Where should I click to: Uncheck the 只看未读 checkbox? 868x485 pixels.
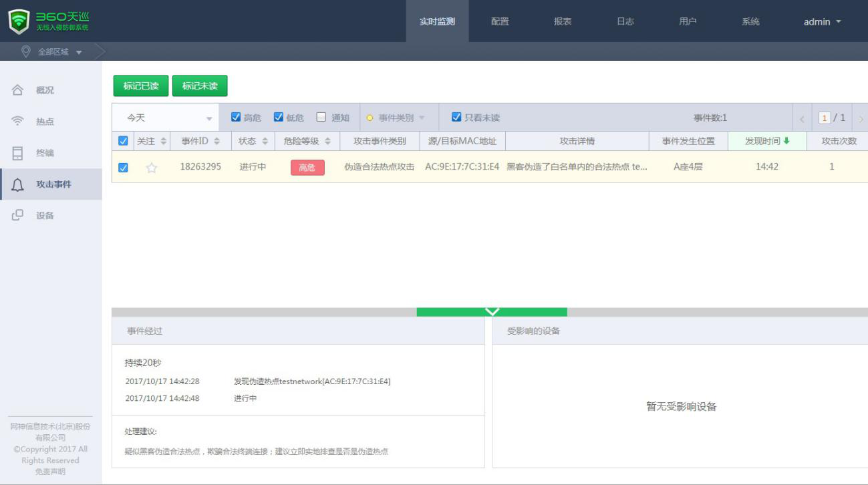(x=456, y=117)
